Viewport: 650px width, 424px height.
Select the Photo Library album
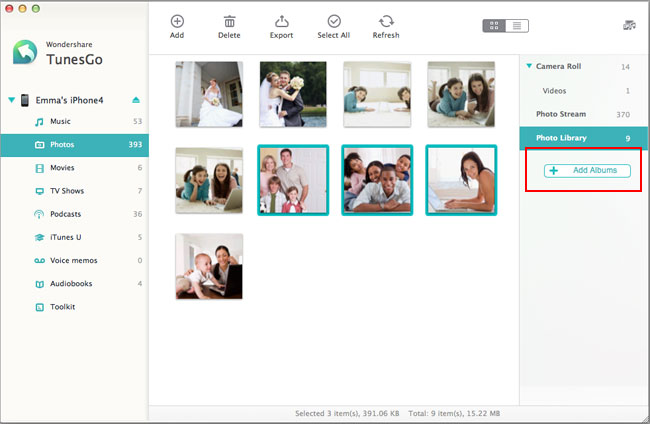pyautogui.click(x=584, y=138)
